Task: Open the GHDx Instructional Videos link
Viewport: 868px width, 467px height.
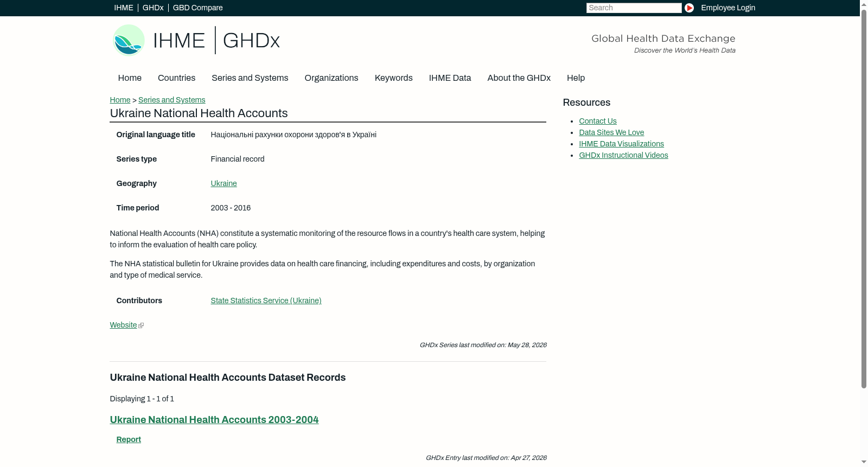Action: click(x=623, y=155)
